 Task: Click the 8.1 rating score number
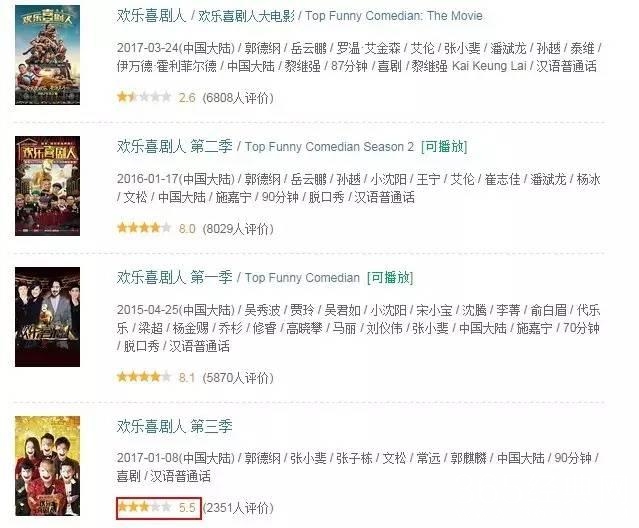[187, 378]
